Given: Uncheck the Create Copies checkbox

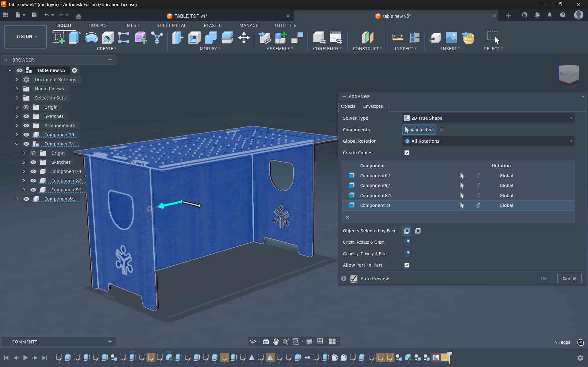Looking at the screenshot, I should tap(407, 153).
